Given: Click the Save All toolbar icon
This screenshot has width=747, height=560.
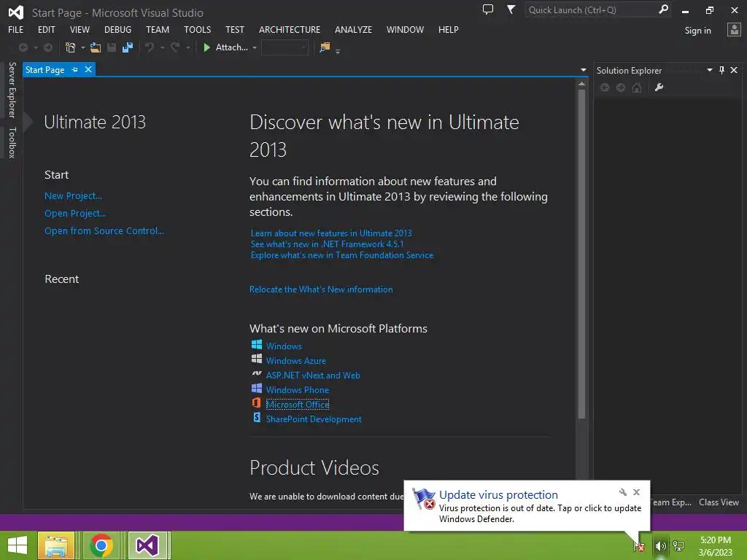Looking at the screenshot, I should 128,47.
